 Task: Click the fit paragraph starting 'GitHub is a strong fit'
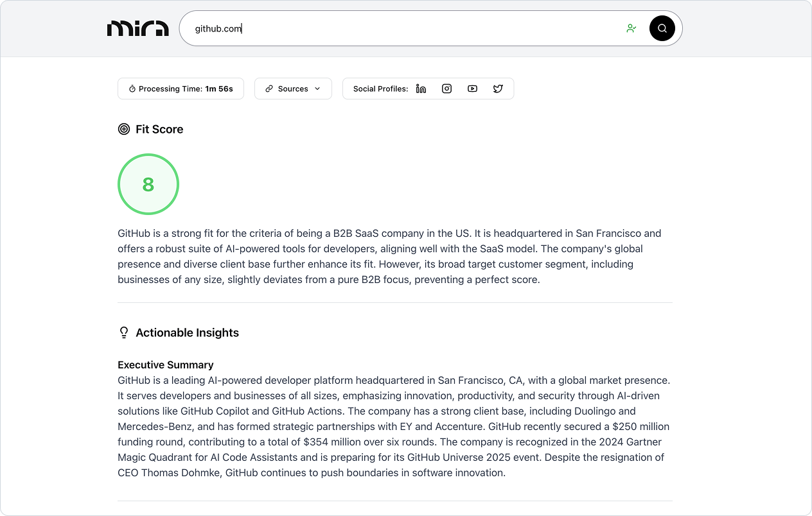click(391, 256)
